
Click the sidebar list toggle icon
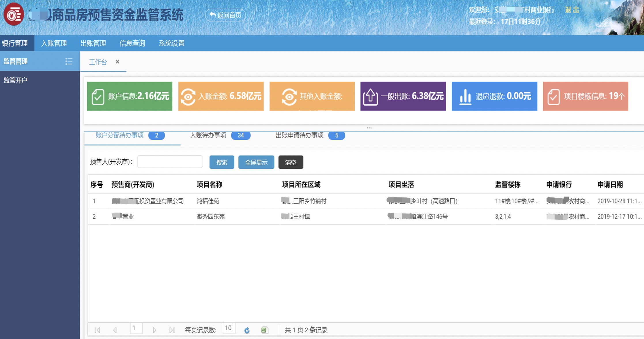69,61
